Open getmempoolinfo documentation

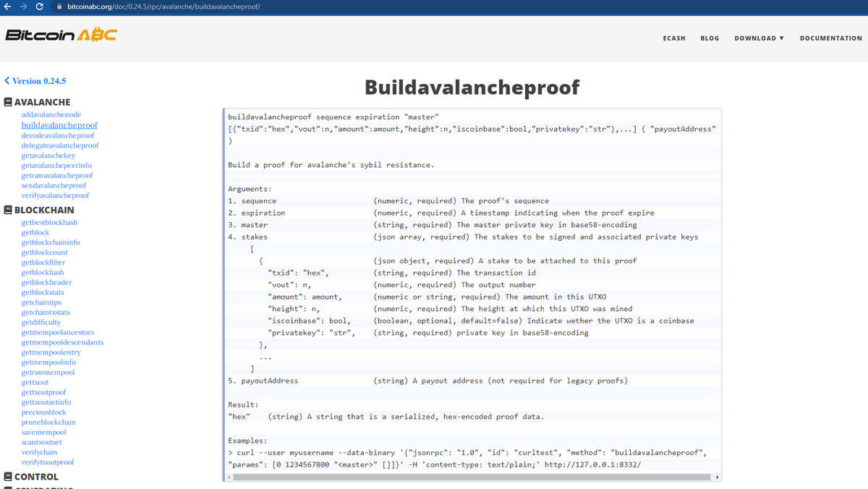click(48, 362)
